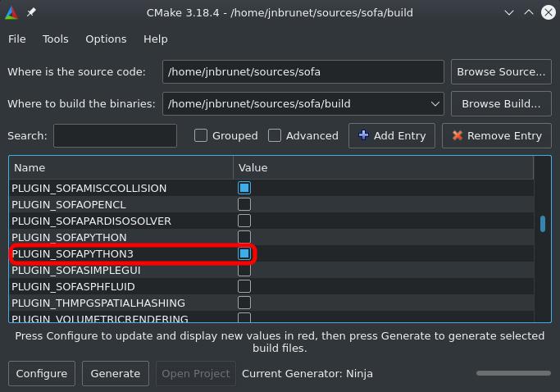Focus the Search input field

115,136
